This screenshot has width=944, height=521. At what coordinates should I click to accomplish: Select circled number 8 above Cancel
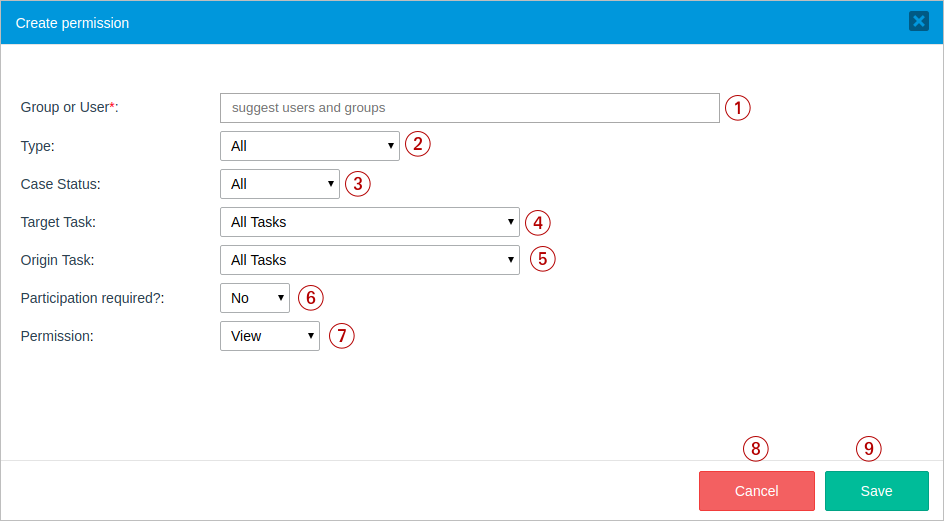tap(756, 449)
